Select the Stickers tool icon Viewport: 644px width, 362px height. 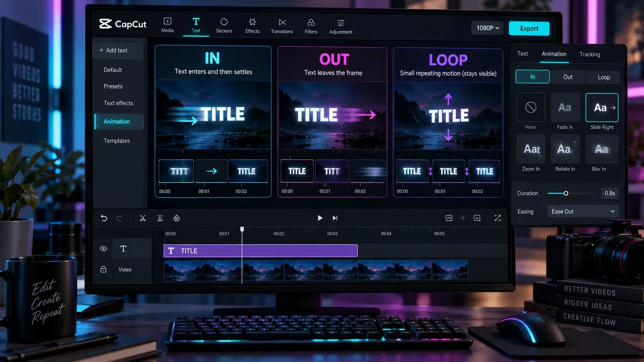point(224,22)
